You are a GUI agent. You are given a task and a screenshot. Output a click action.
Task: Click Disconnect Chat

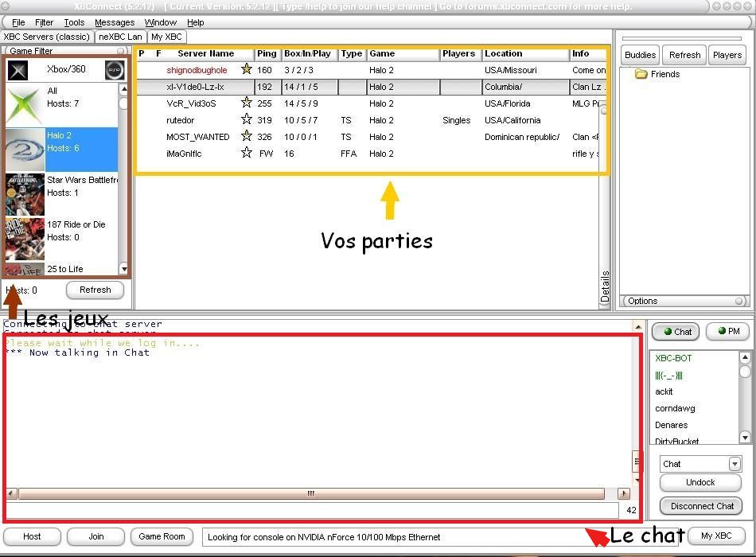[x=702, y=506]
